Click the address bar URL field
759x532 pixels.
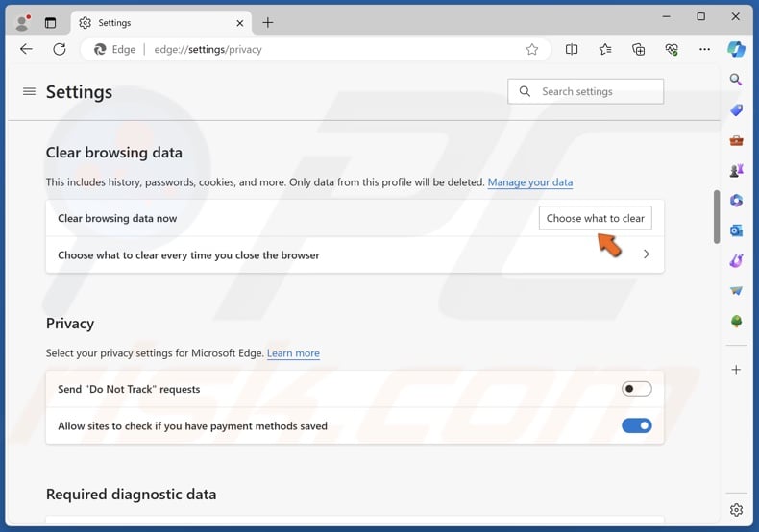pyautogui.click(x=314, y=49)
